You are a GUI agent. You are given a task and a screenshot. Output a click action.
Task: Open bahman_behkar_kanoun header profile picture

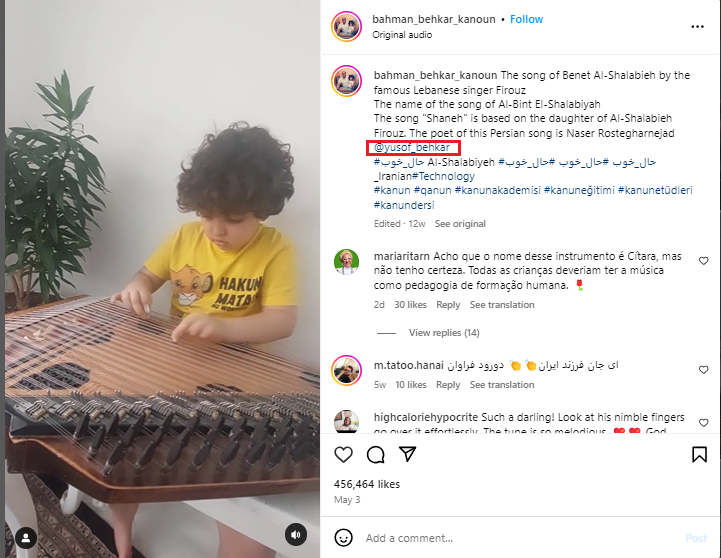click(346, 27)
